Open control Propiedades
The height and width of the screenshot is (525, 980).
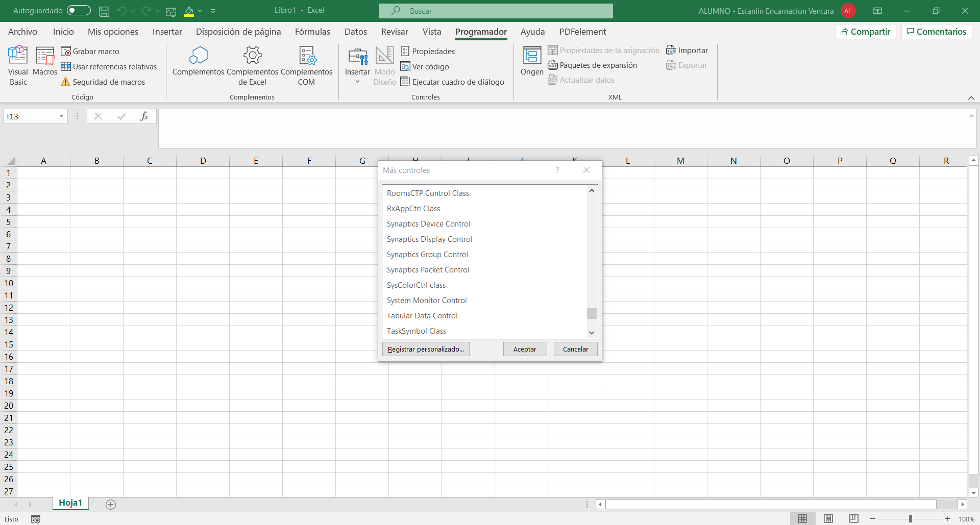click(428, 51)
